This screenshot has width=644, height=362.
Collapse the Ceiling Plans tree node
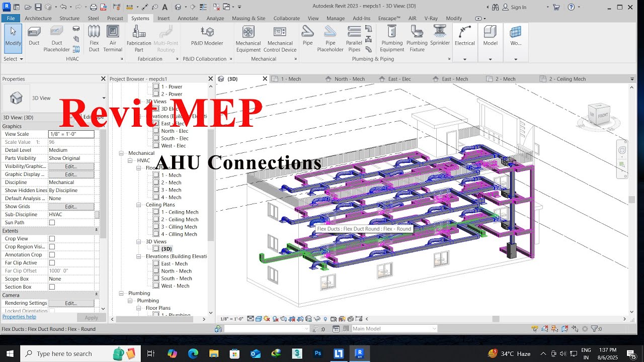139,205
